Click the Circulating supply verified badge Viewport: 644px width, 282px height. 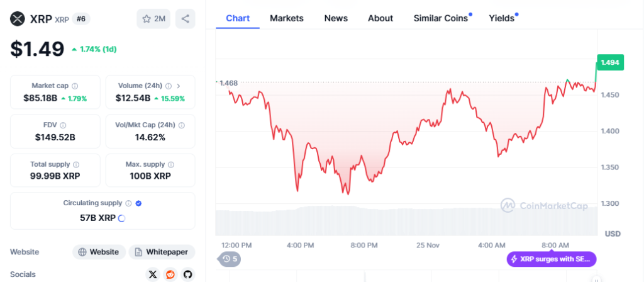tap(138, 203)
